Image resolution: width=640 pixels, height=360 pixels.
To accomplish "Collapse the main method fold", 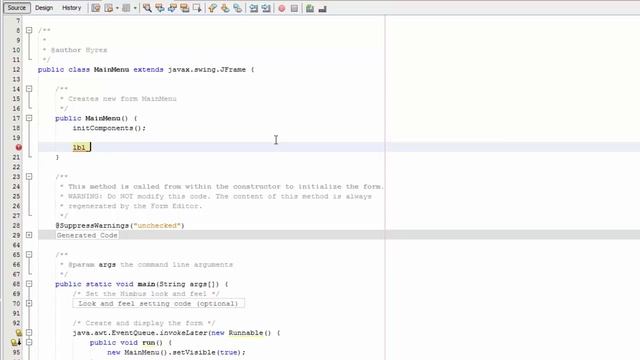I will (x=29, y=284).
